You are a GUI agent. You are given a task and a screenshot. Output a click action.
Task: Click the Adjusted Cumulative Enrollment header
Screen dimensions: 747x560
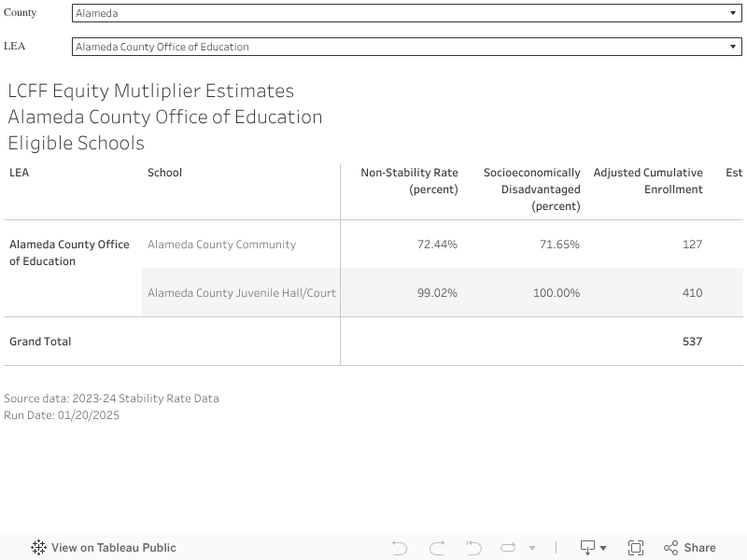[x=648, y=181]
